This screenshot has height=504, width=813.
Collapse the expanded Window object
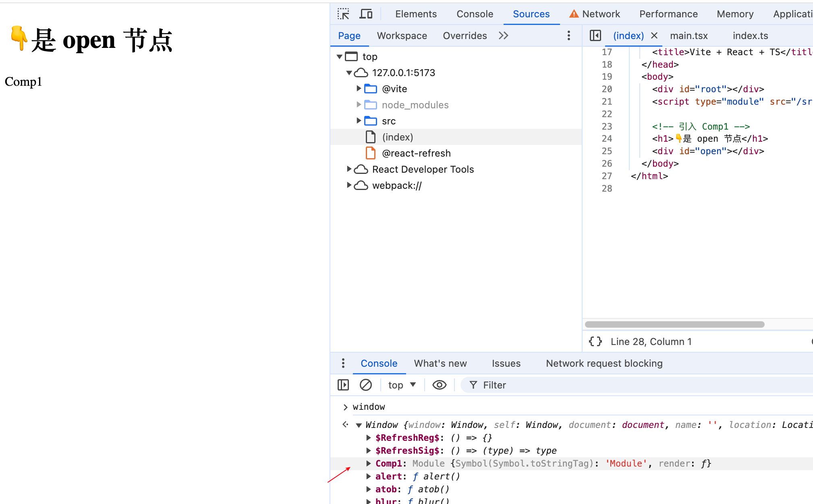click(359, 425)
